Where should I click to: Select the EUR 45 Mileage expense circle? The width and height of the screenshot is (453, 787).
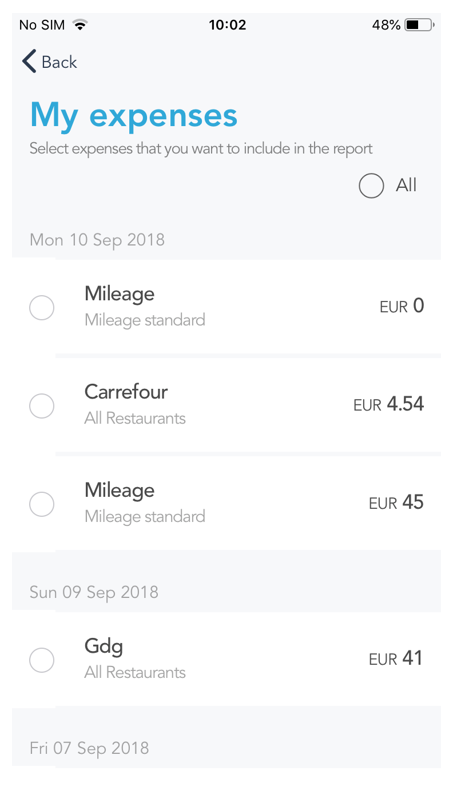tap(42, 504)
